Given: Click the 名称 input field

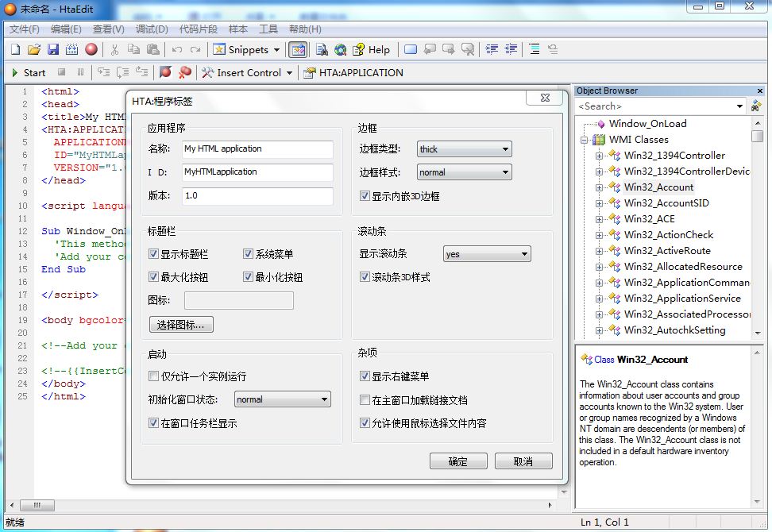Looking at the screenshot, I should [x=257, y=149].
